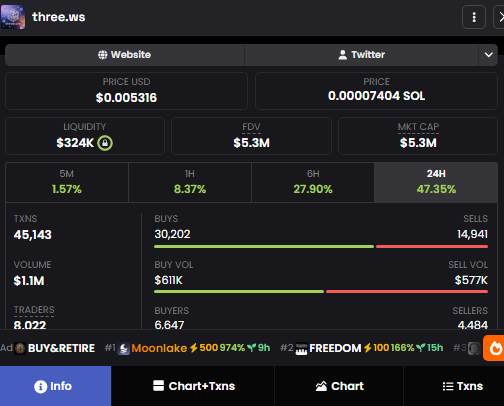Select the 24H timeframe tab

pyautogui.click(x=436, y=182)
